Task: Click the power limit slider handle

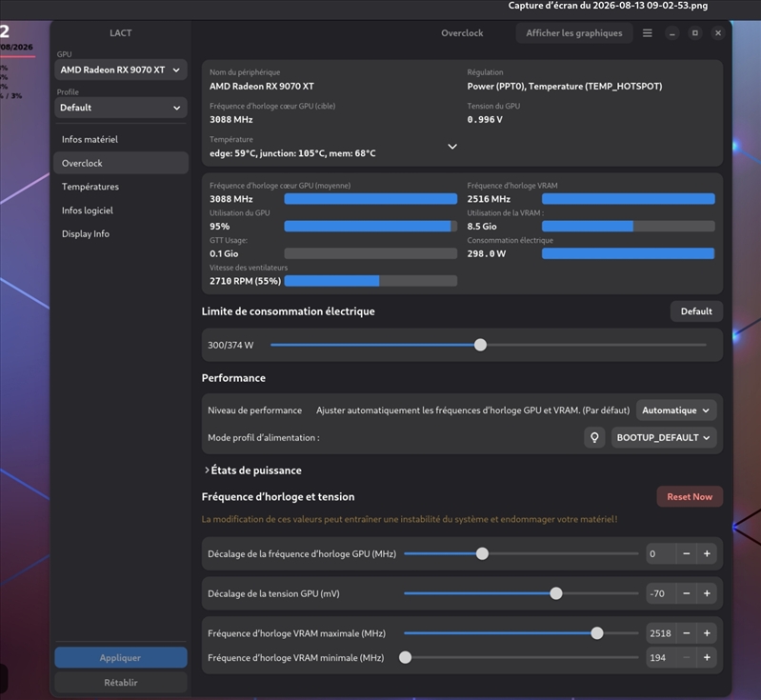Action: [480, 345]
